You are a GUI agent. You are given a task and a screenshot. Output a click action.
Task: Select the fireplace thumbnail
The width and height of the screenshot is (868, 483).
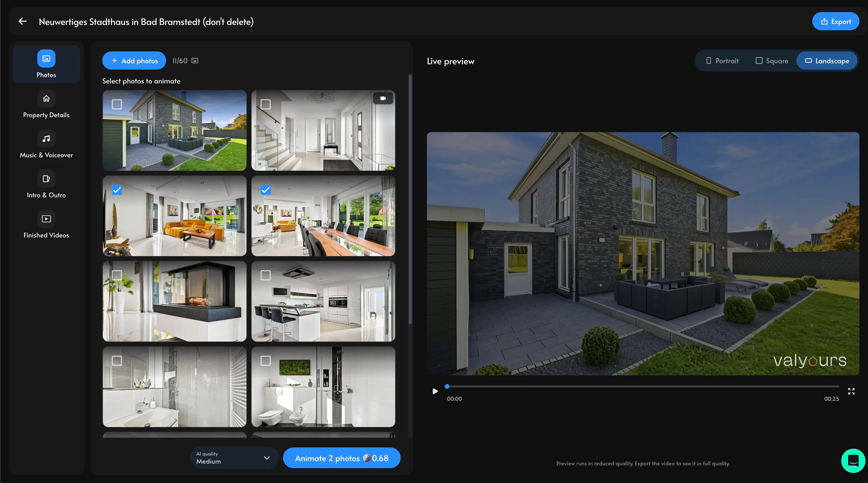click(x=175, y=301)
